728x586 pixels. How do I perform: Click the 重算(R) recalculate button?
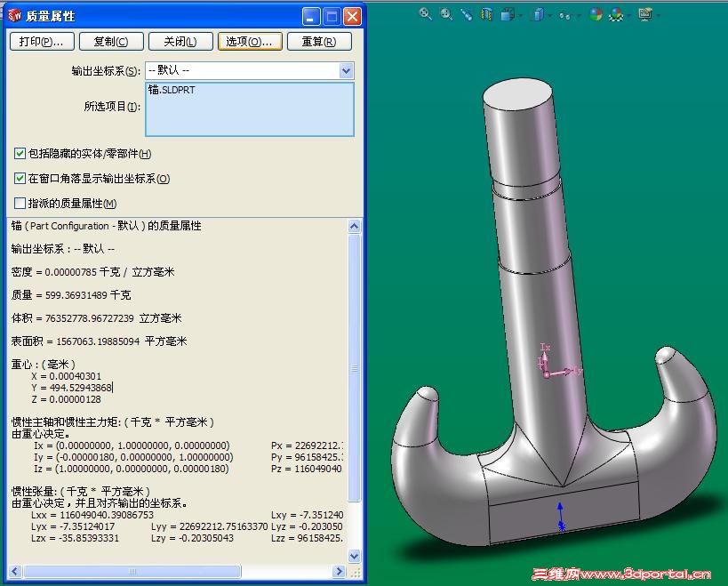pyautogui.click(x=319, y=41)
